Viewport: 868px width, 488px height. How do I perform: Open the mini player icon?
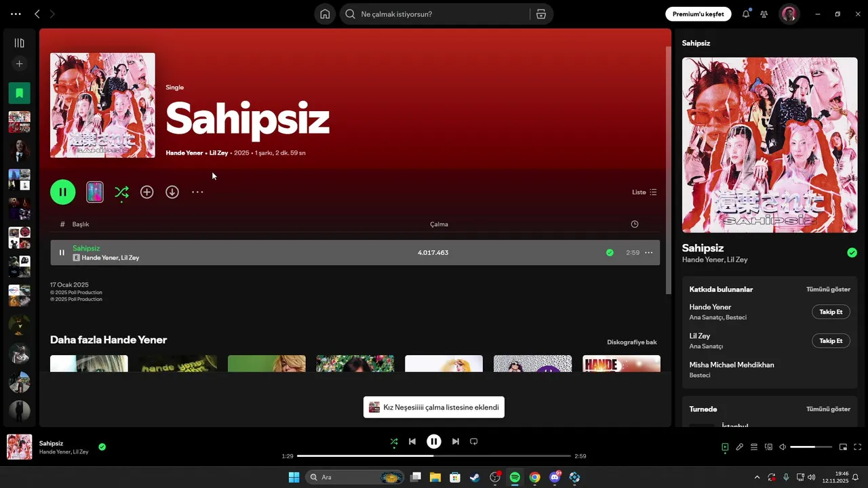pos(844,447)
